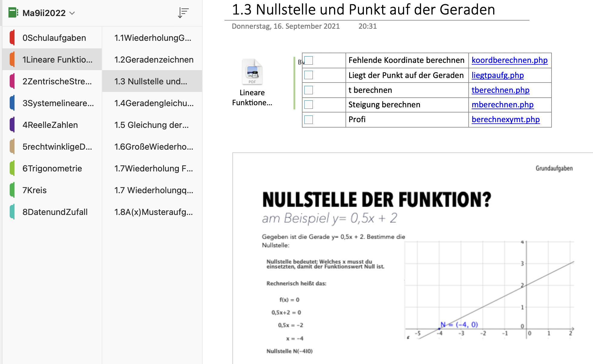Select the 6Trigonometrie section
This screenshot has width=593, height=364.
[52, 168]
